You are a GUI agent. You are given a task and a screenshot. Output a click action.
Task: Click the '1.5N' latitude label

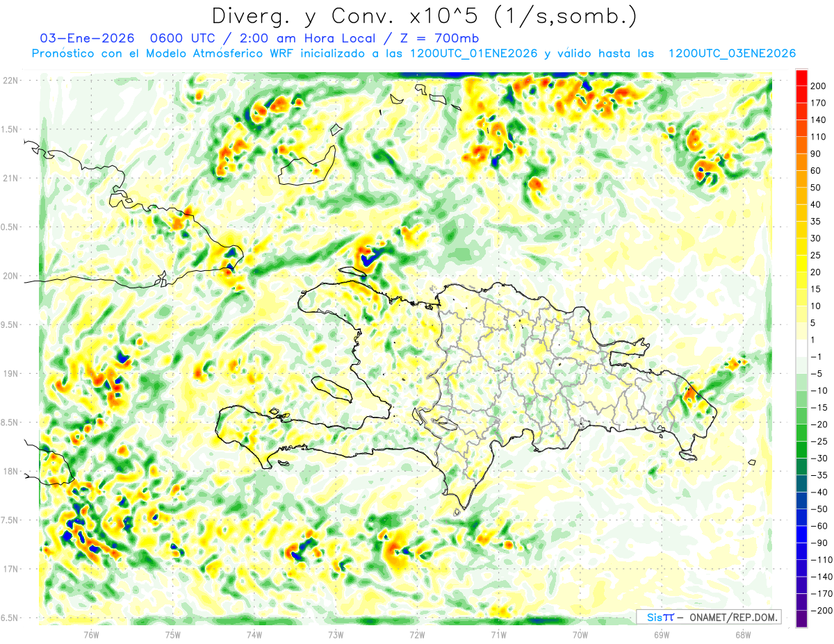10,129
